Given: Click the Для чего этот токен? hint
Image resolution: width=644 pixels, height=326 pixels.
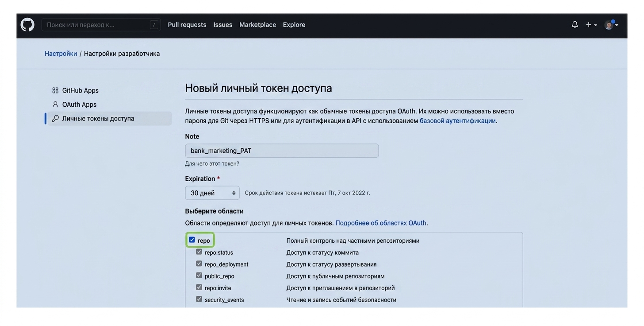Looking at the screenshot, I should 212,164.
